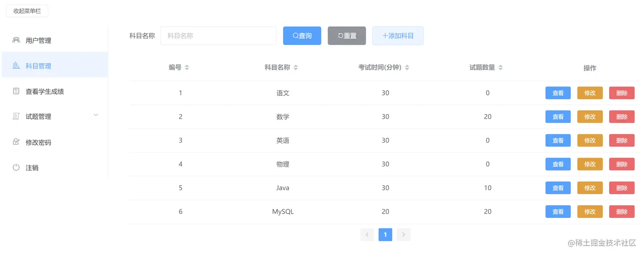The image size is (644, 255).
Task: Click 修改 for 数学 row
Action: (x=590, y=117)
